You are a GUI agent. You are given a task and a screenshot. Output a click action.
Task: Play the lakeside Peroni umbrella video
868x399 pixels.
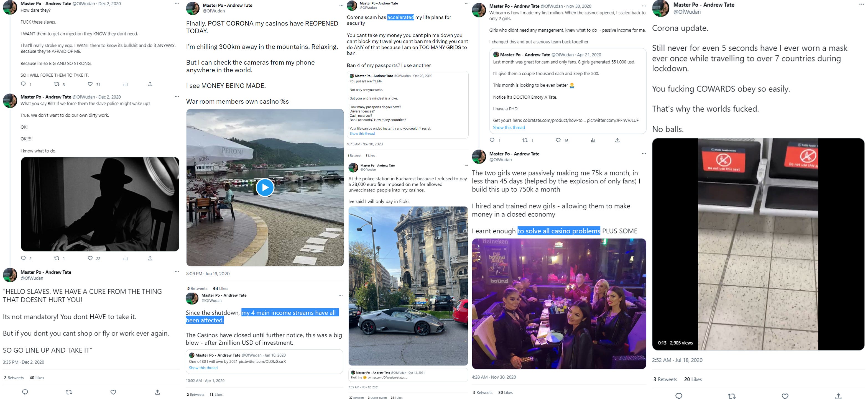pos(265,187)
